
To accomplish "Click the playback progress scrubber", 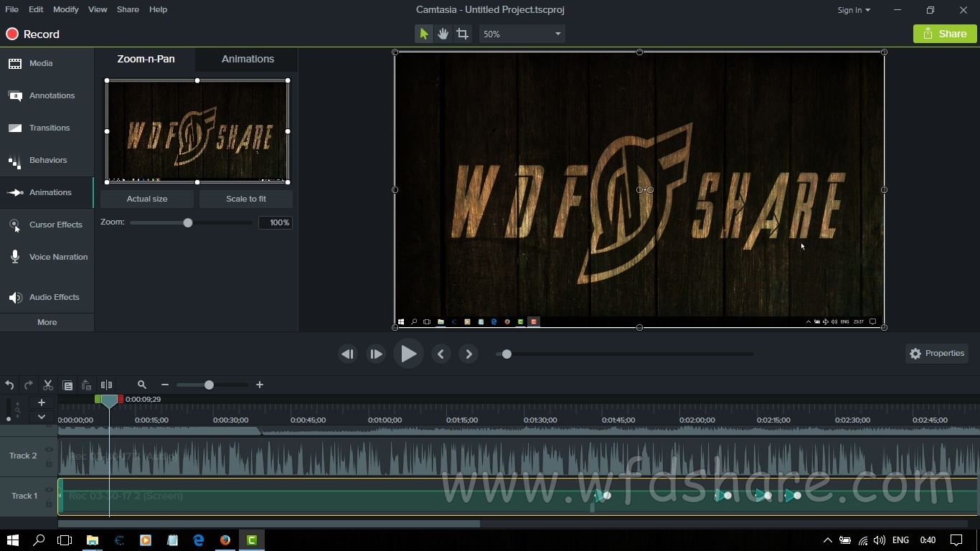I will click(507, 354).
